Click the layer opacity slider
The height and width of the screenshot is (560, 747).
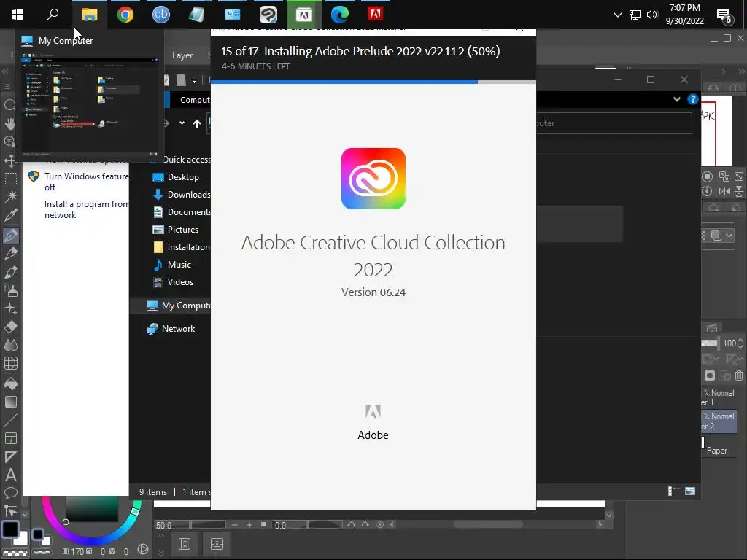click(x=710, y=343)
